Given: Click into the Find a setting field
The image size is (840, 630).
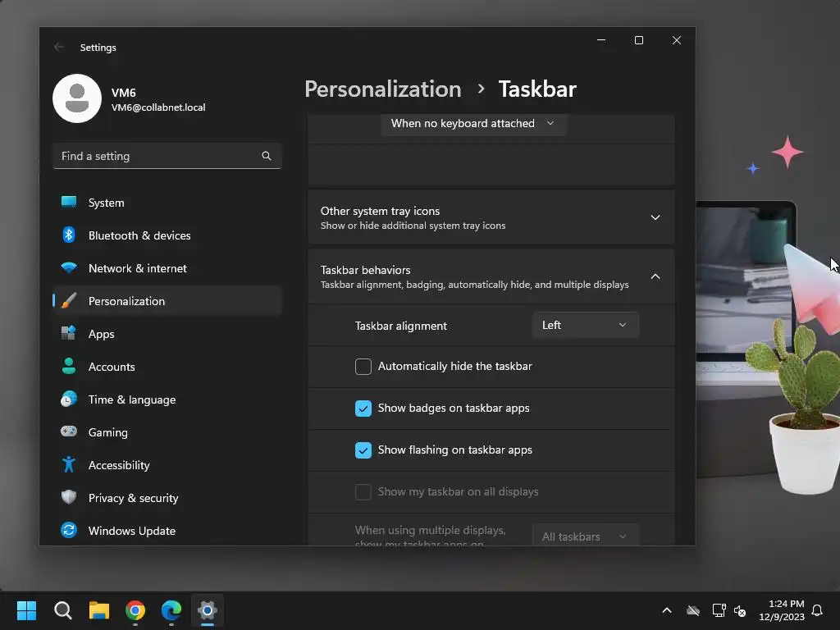Looking at the screenshot, I should 167,156.
